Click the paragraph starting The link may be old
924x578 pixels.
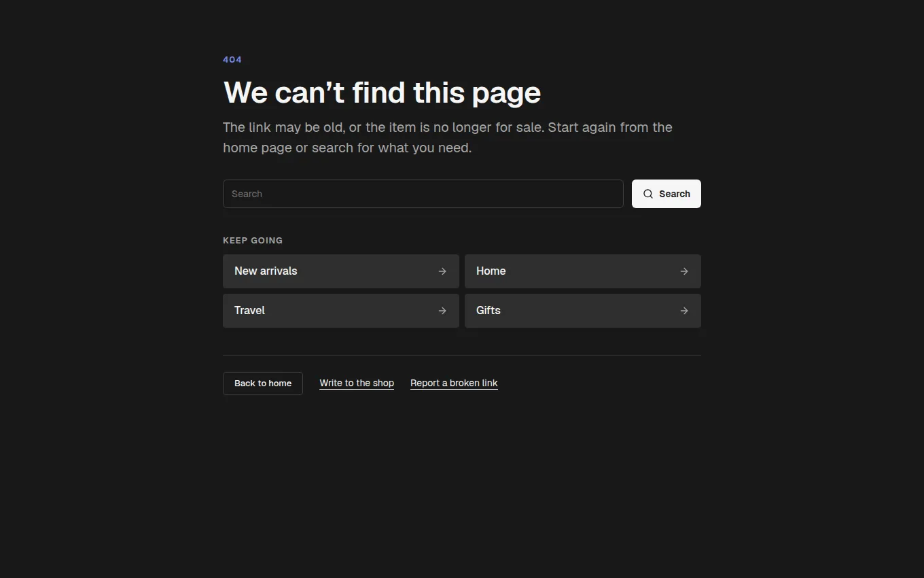click(x=448, y=137)
